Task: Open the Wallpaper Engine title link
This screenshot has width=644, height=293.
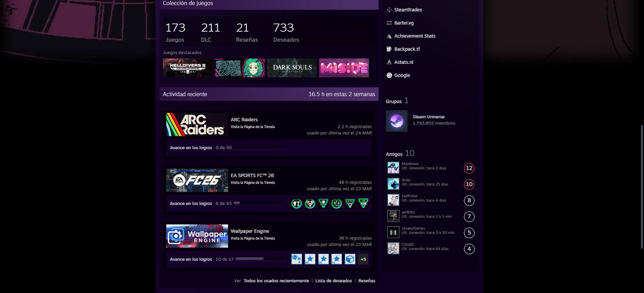Action: point(250,231)
